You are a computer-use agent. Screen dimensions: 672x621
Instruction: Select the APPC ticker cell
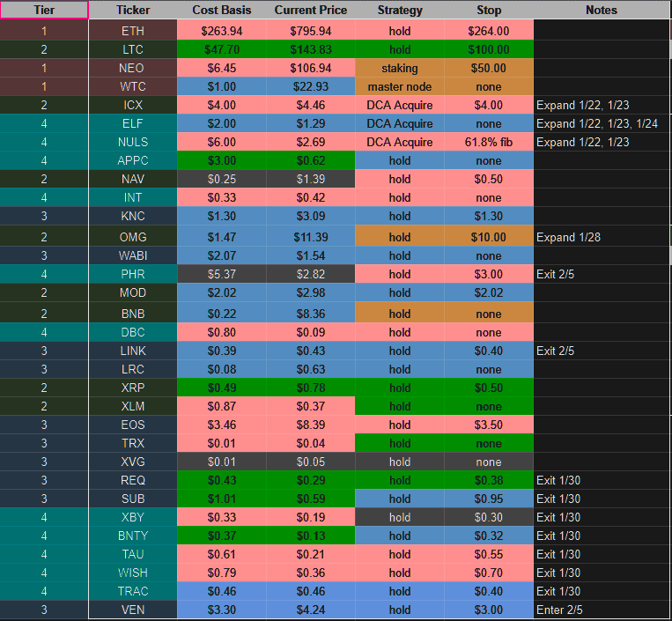pyautogui.click(x=133, y=160)
